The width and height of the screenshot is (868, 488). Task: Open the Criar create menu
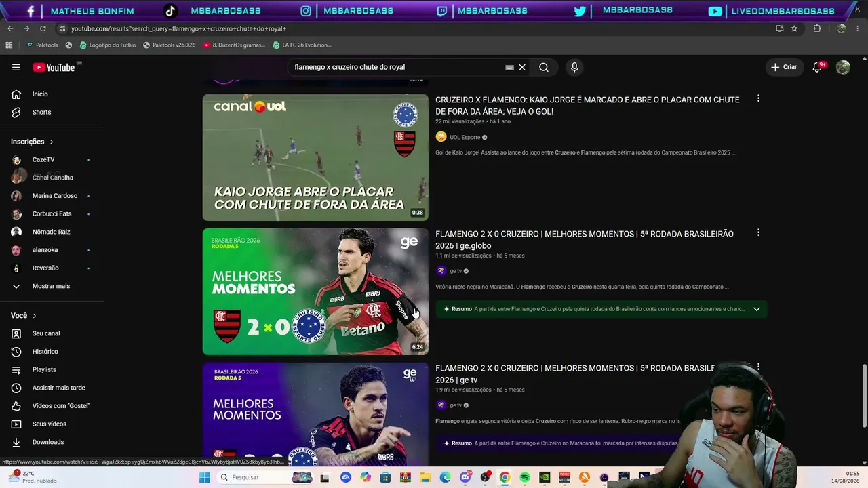784,67
